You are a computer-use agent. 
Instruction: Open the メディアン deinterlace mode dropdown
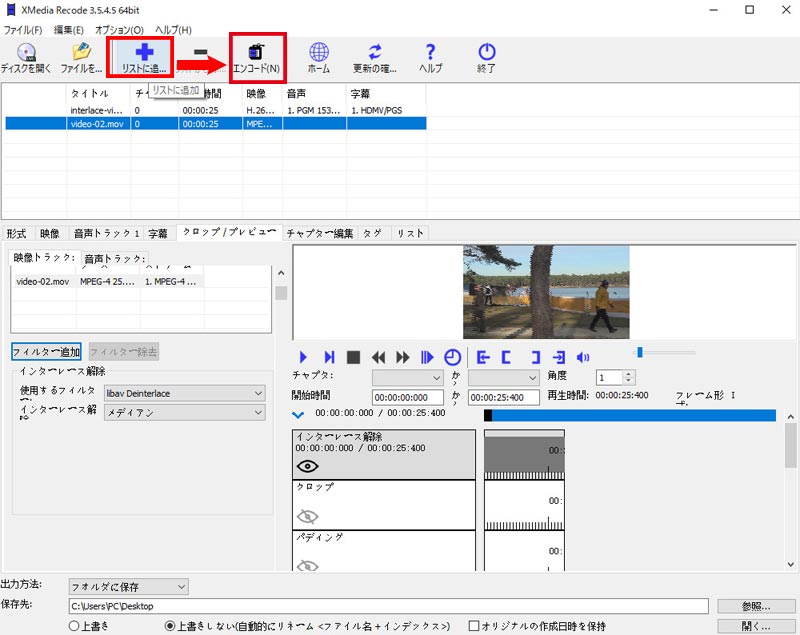185,413
